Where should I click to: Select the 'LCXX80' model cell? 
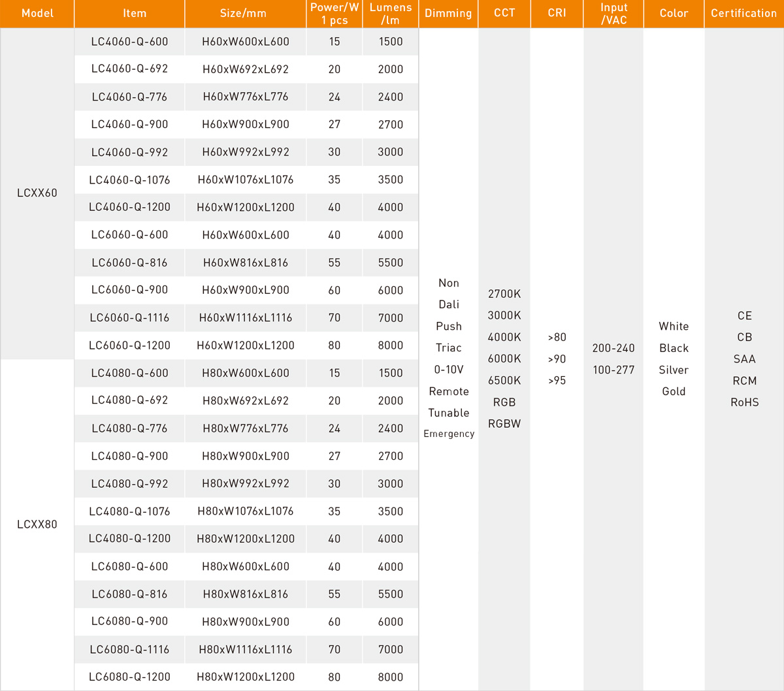coord(37,524)
